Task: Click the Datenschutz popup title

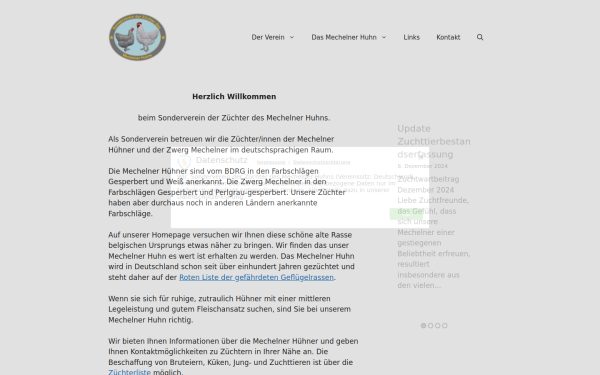Action: (x=222, y=160)
